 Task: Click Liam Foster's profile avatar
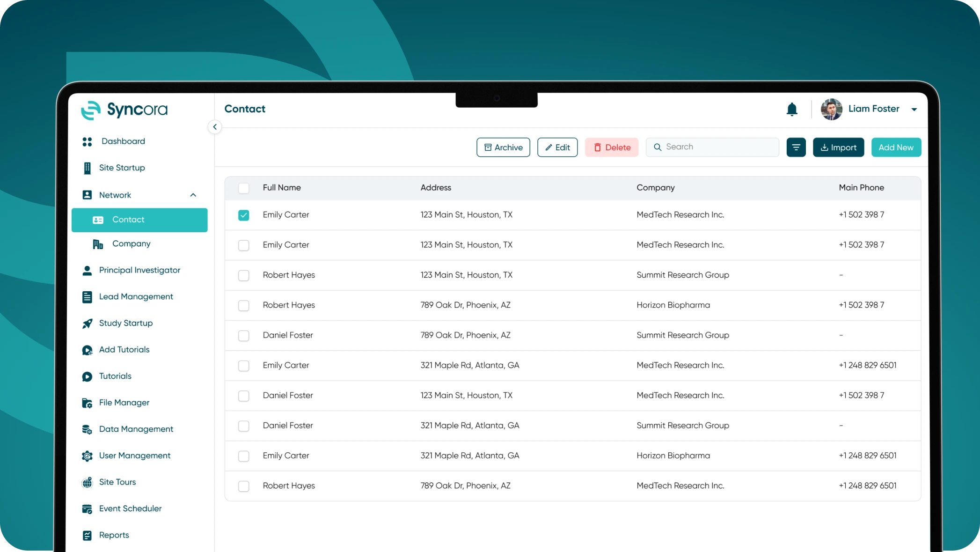click(832, 109)
